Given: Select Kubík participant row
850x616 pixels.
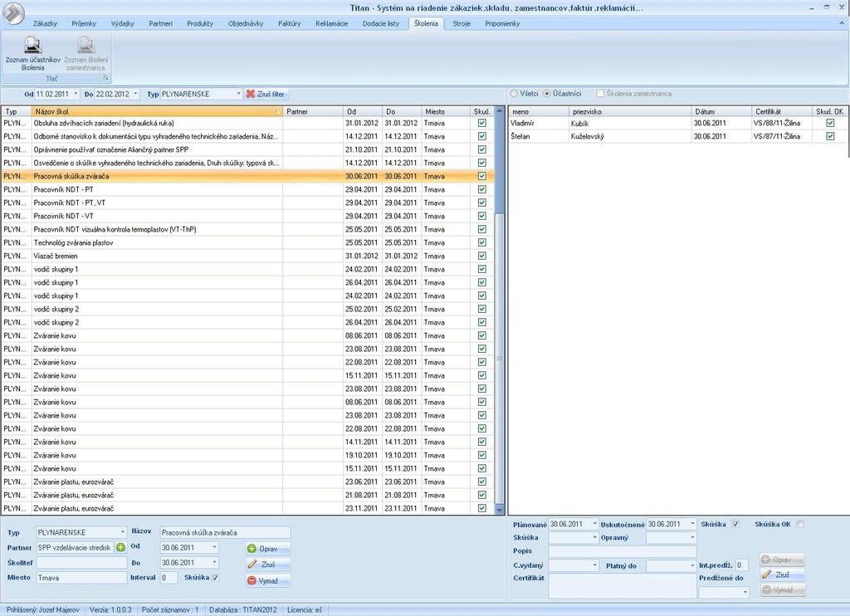Looking at the screenshot, I should [x=678, y=123].
